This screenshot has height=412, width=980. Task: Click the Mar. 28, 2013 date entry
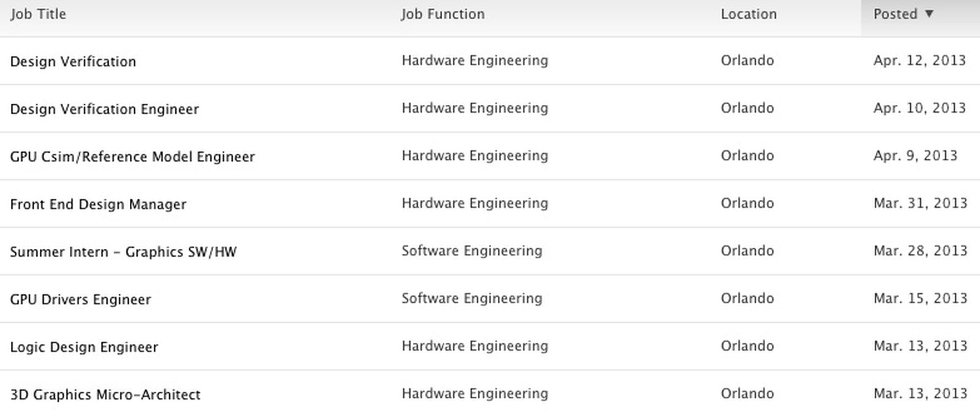click(x=920, y=251)
